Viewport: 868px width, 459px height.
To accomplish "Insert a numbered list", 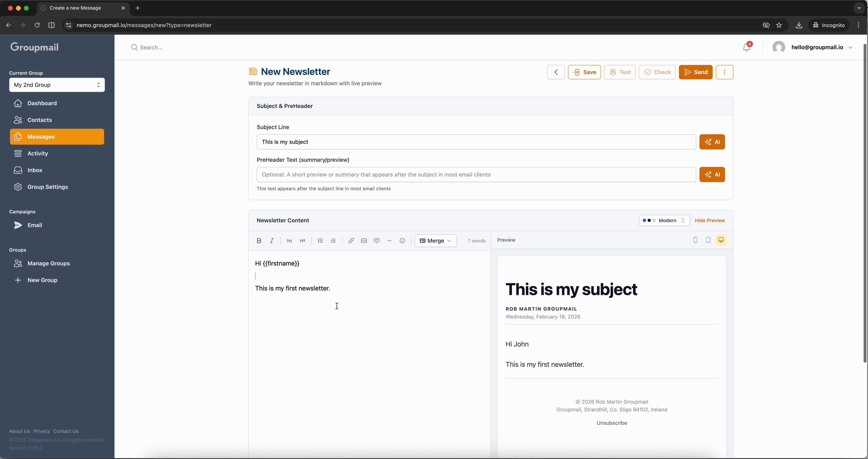I will tap(333, 241).
